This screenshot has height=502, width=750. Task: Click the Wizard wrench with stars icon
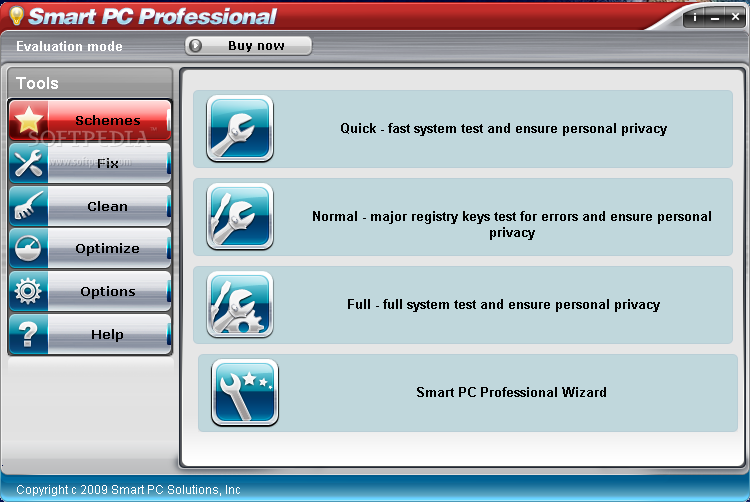point(245,392)
